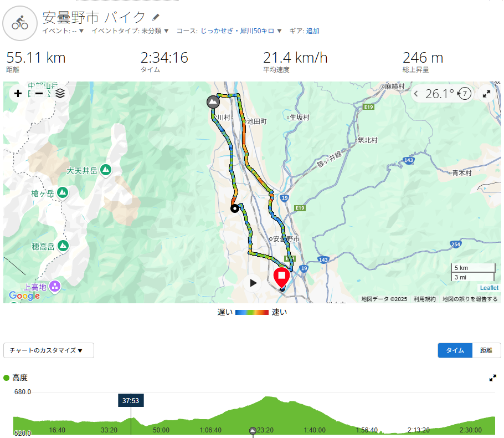Open course link じっかせぎ・犀川50キロ
The width and height of the screenshot is (504, 438).
click(238, 31)
